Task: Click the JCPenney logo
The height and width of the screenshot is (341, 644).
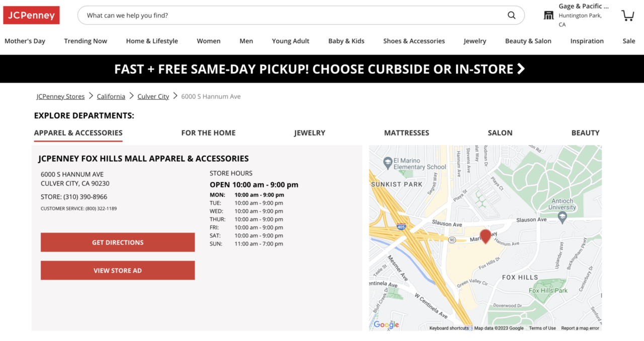Action: [x=31, y=15]
